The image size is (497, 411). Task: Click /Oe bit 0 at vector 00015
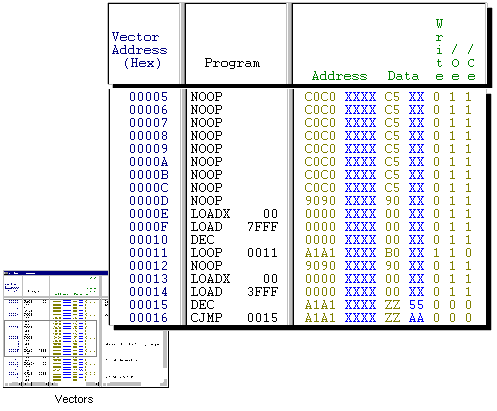tap(452, 305)
